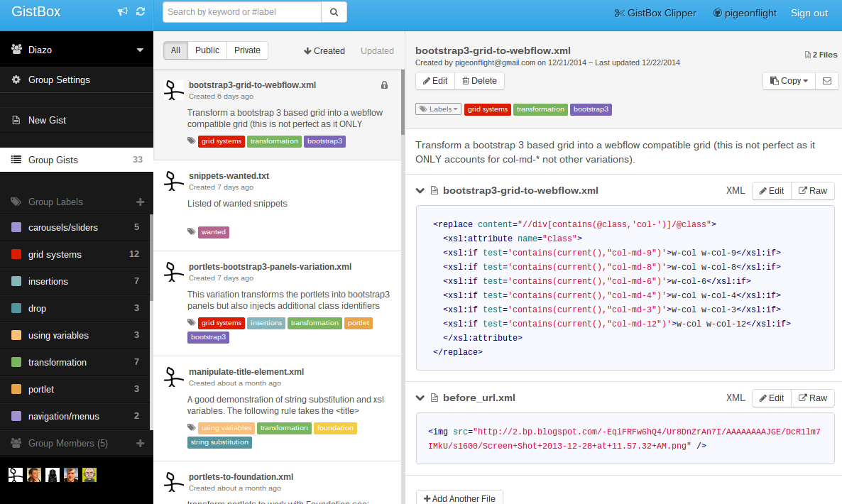842x504 pixels.
Task: Show All gists filter
Action: [x=175, y=50]
